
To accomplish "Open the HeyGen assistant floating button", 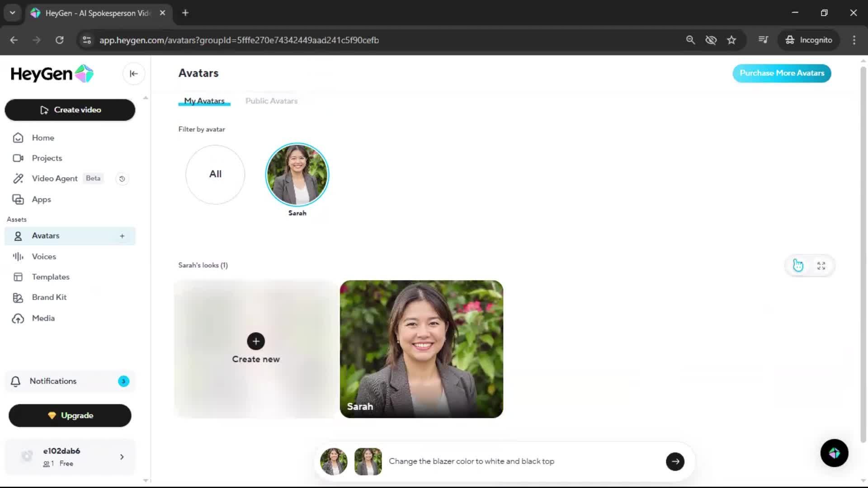I will (x=834, y=453).
